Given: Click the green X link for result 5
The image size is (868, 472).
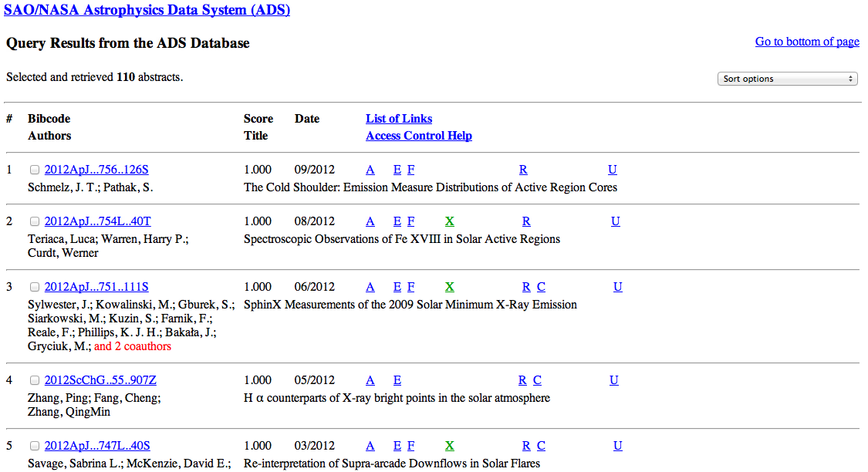Looking at the screenshot, I should (x=450, y=446).
